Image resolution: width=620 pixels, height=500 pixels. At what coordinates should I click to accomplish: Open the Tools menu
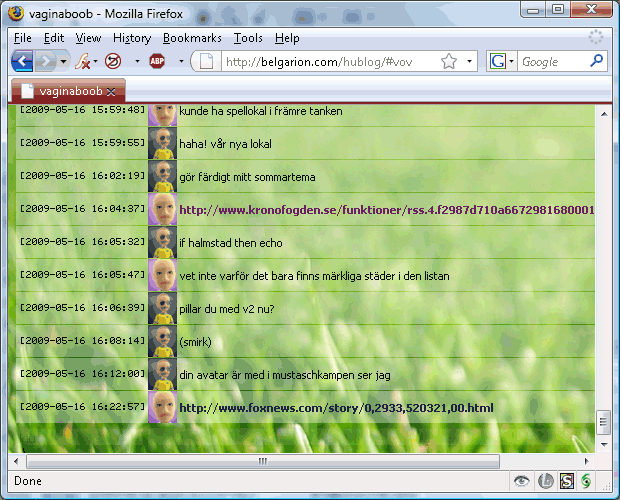(x=248, y=38)
